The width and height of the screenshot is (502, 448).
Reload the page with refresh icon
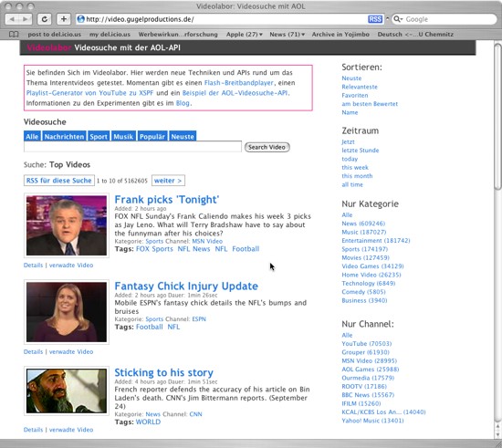[45, 19]
